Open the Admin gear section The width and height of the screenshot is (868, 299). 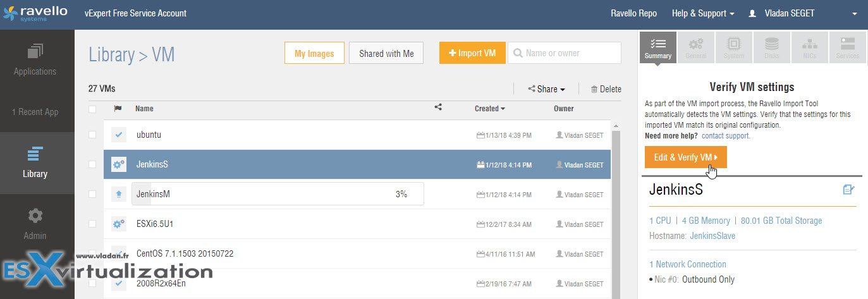[x=35, y=224]
